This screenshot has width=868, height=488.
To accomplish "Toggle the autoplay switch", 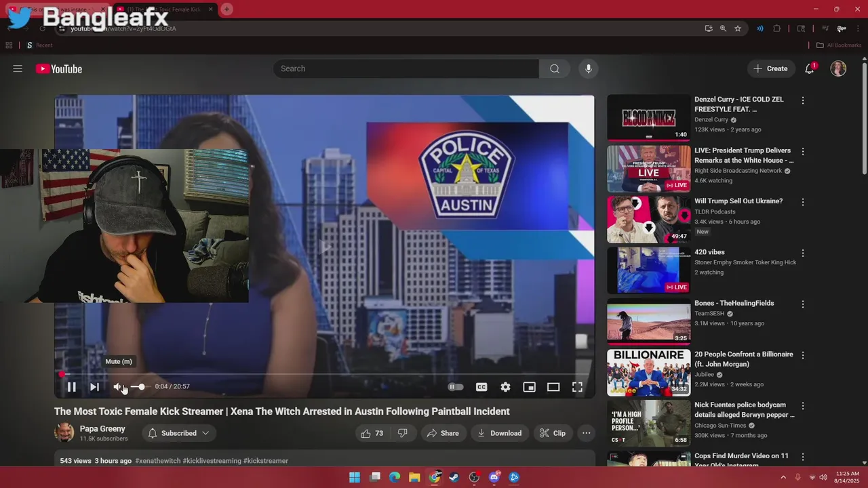I will pos(456,387).
